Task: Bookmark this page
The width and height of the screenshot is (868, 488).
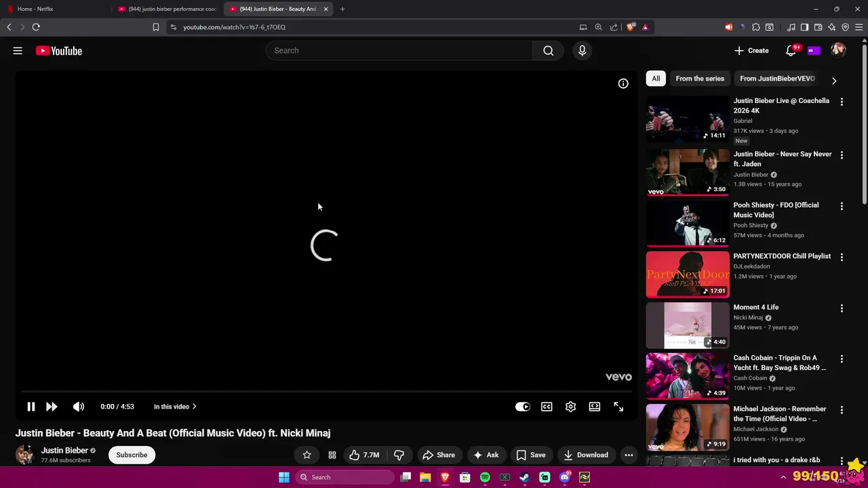Action: click(x=156, y=27)
